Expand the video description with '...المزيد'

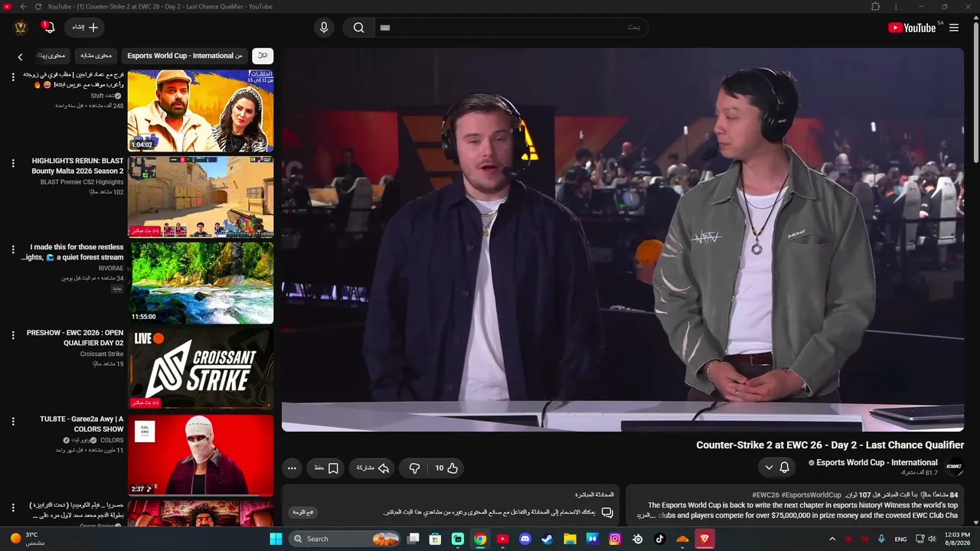[x=646, y=515]
